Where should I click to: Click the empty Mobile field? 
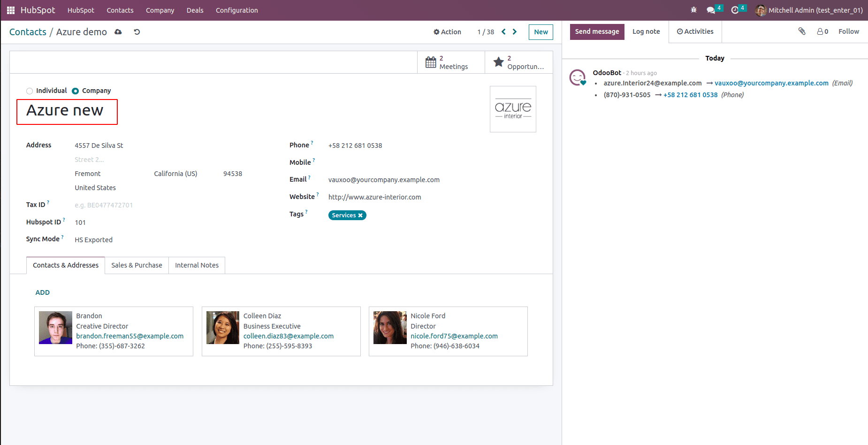point(432,162)
